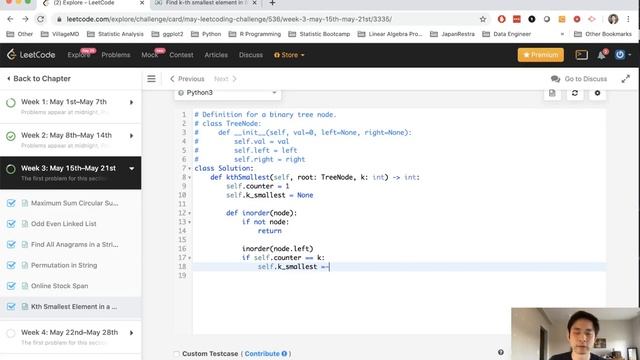
Task: Bookmark this page with the star icon
Action: (x=483, y=19)
